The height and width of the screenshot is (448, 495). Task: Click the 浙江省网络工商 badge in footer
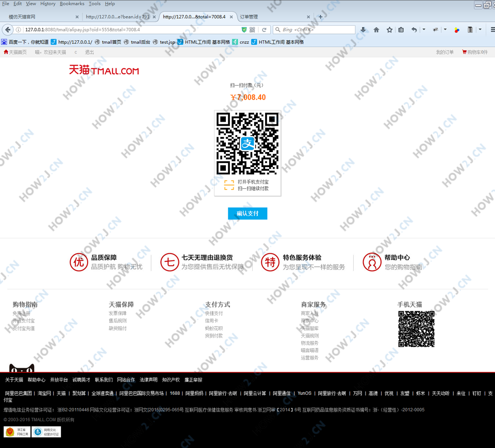click(x=17, y=432)
